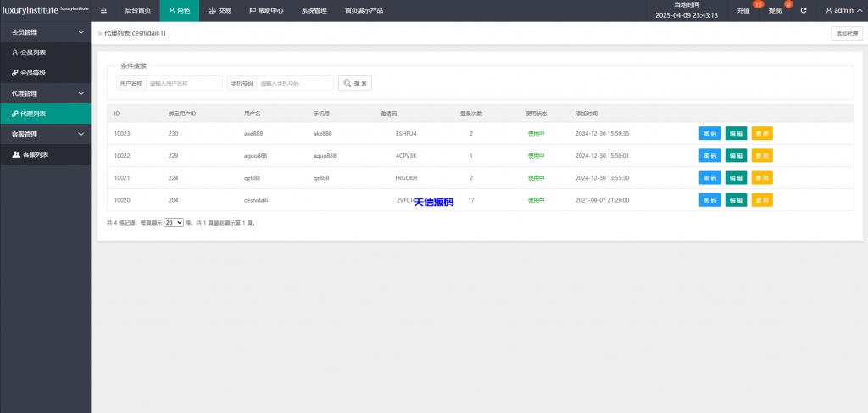The height and width of the screenshot is (413, 868).
Task: Disable agent ceshidaili with 禁用 button
Action: click(762, 200)
